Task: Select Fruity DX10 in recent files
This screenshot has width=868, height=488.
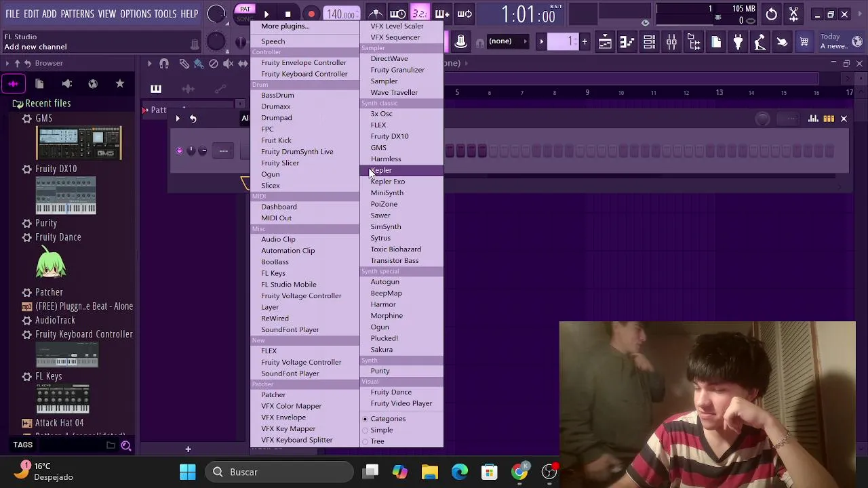Action: pos(56,169)
